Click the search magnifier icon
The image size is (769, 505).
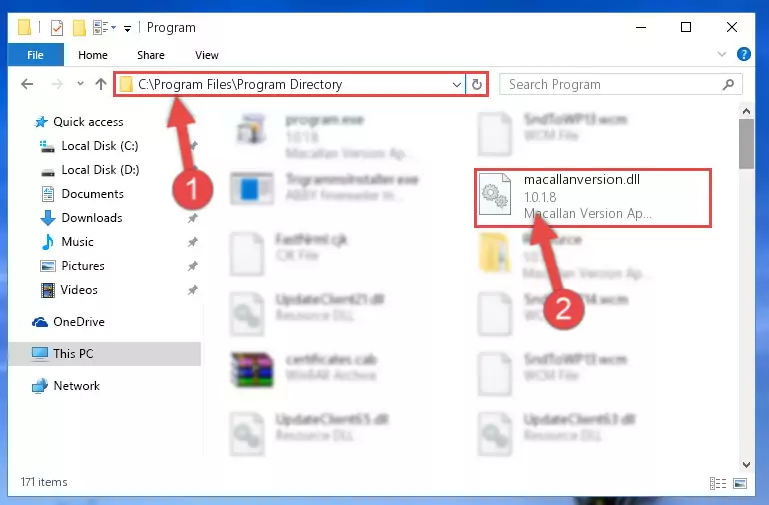click(728, 84)
